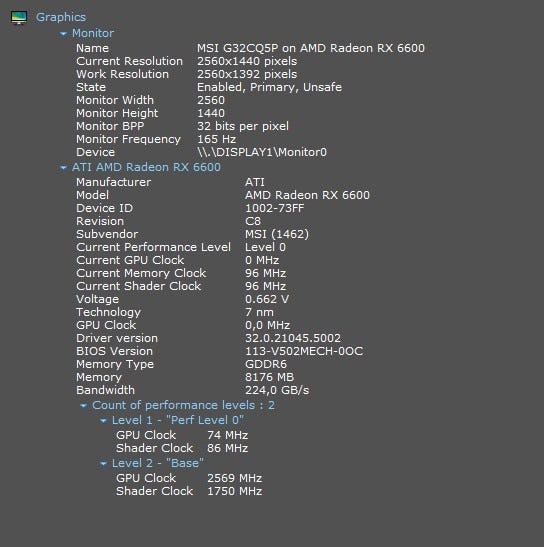Select the Voltage 0.662 V value
This screenshot has width=544, height=547.
pos(267,299)
